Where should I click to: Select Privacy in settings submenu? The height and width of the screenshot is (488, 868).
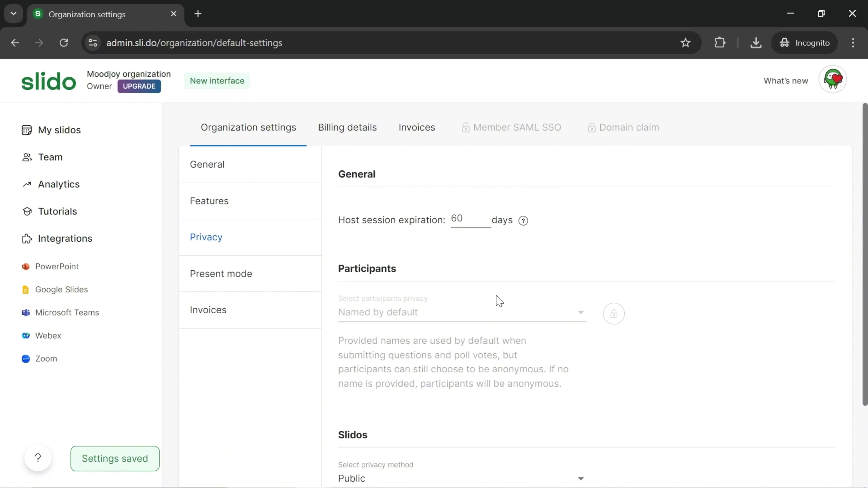250,237
